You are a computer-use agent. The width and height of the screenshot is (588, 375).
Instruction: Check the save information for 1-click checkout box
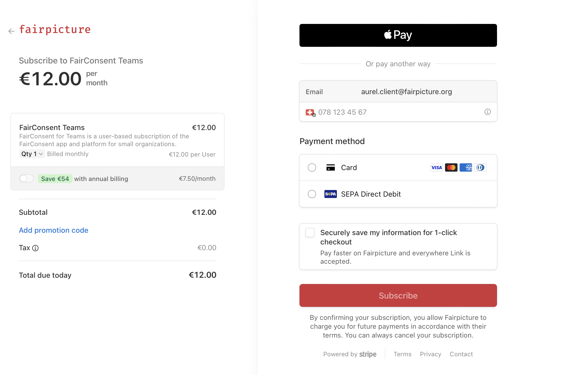310,232
